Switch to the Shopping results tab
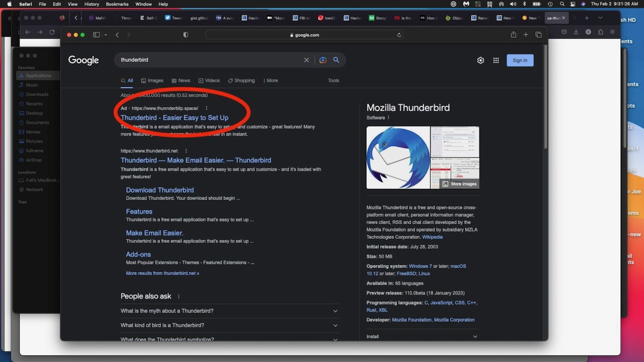 (x=241, y=80)
